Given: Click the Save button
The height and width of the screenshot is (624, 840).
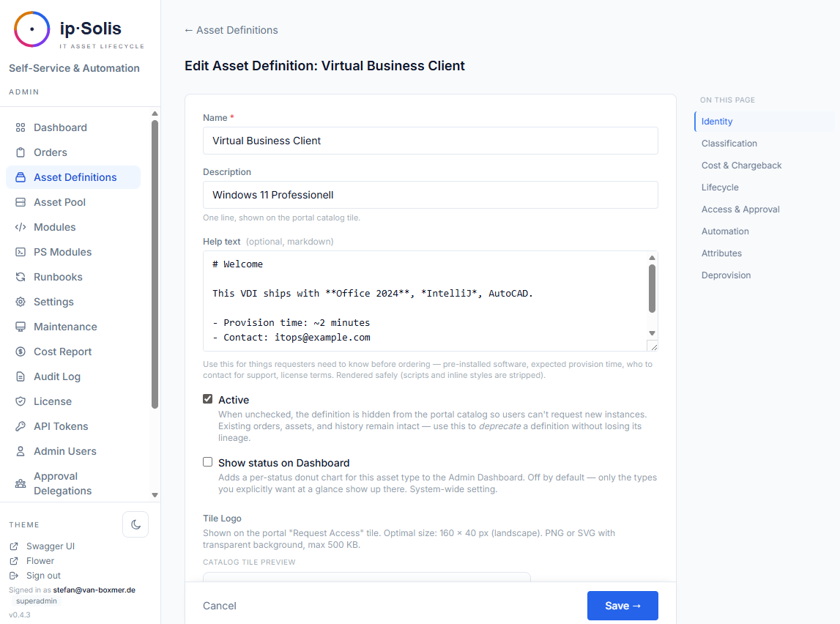Looking at the screenshot, I should [622, 606].
